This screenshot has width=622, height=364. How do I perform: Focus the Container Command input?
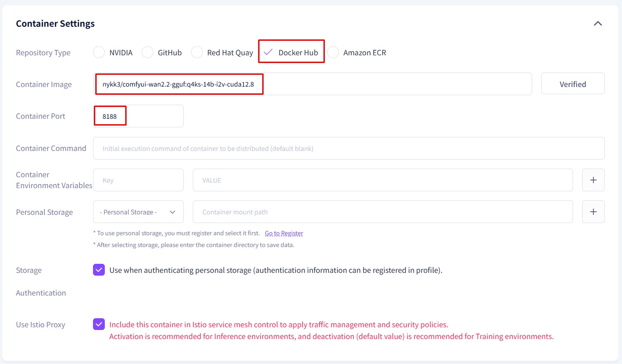click(x=348, y=149)
